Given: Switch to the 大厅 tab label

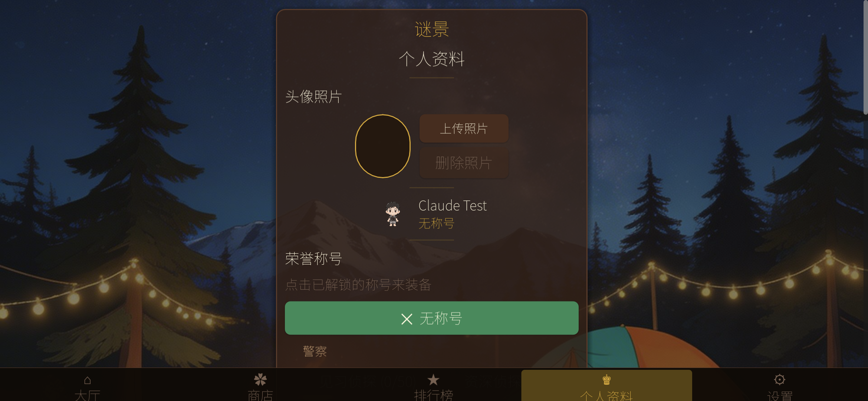Looking at the screenshot, I should [x=88, y=395].
